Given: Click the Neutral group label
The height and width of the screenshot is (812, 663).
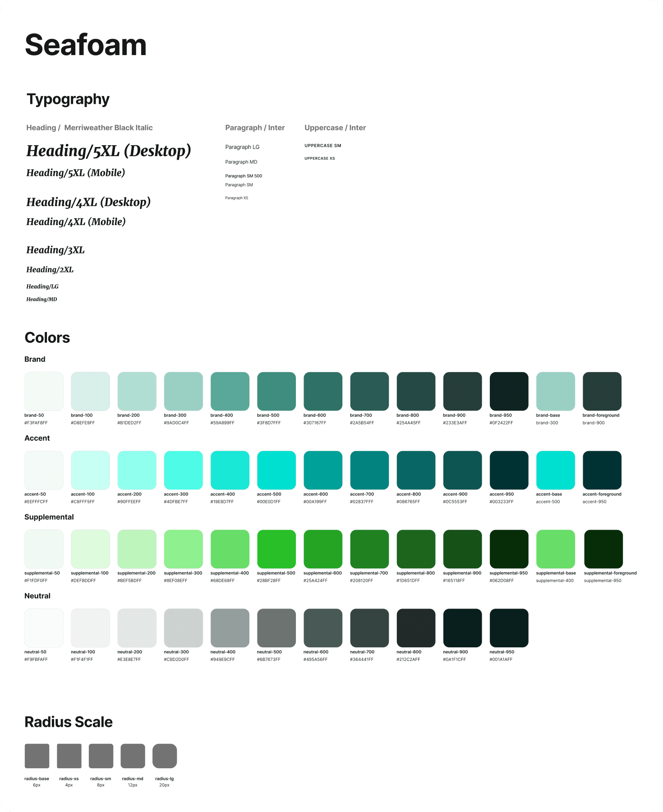Looking at the screenshot, I should tap(37, 596).
